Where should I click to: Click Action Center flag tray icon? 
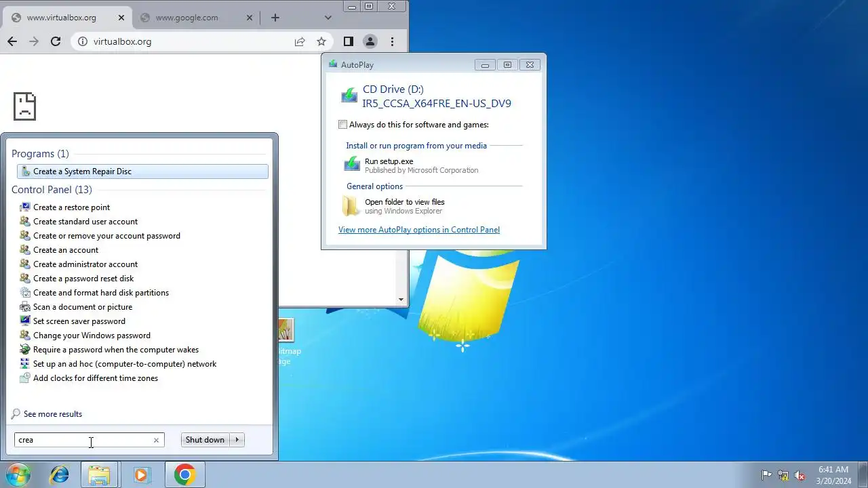click(x=767, y=475)
